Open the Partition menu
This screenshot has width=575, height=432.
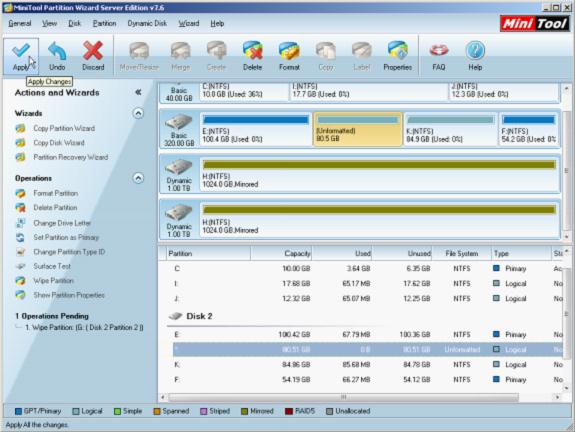105,23
